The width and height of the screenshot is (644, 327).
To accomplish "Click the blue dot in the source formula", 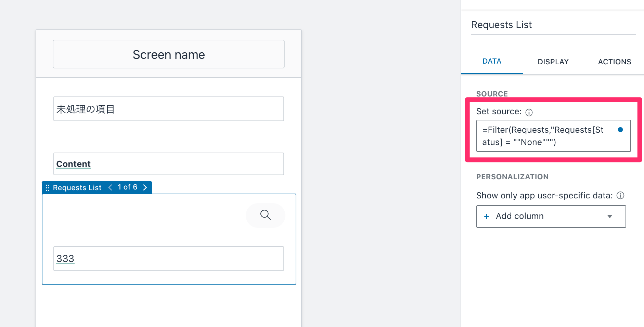I will pyautogui.click(x=620, y=130).
